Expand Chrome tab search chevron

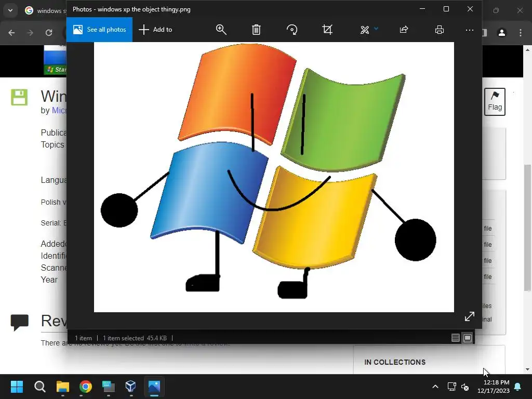click(10, 10)
